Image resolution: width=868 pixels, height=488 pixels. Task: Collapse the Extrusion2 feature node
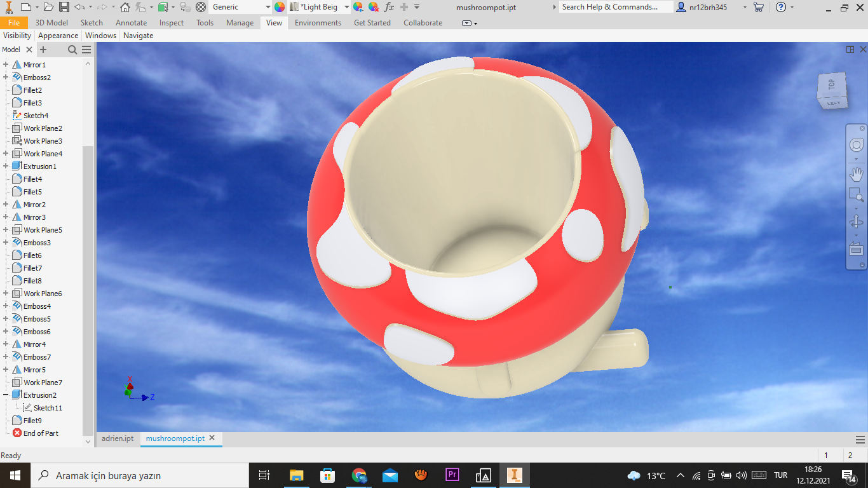pos(6,395)
